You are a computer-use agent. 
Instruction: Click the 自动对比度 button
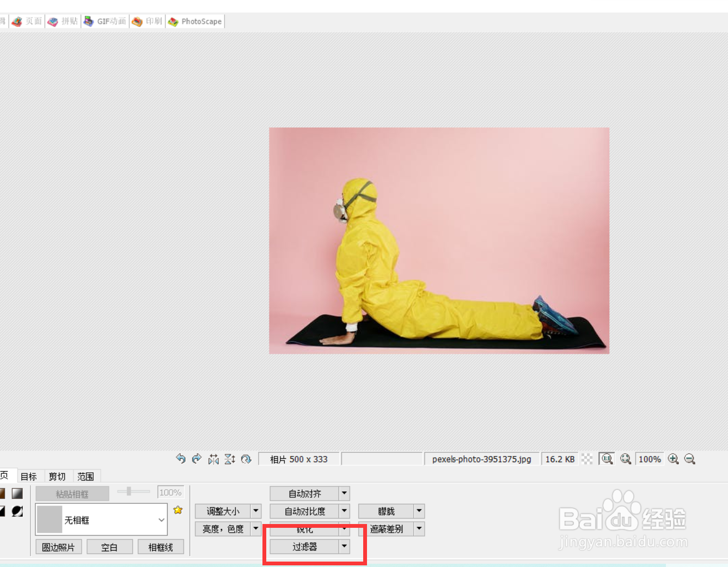(304, 511)
